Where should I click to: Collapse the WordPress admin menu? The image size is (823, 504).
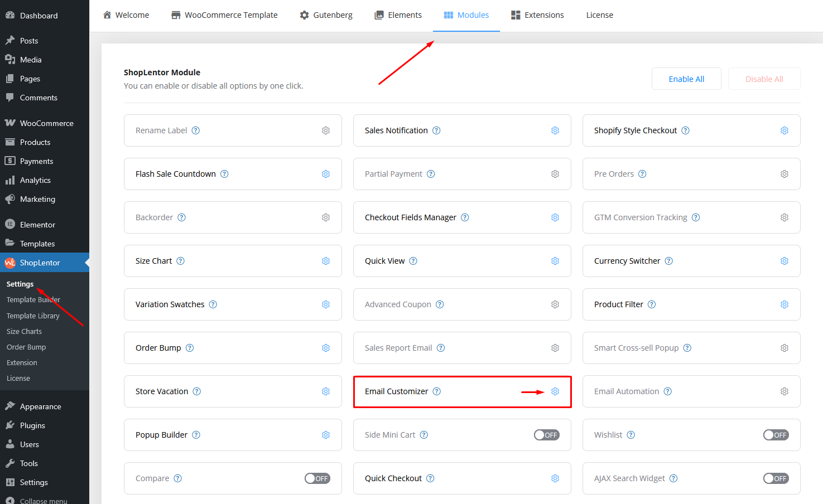coord(43,500)
